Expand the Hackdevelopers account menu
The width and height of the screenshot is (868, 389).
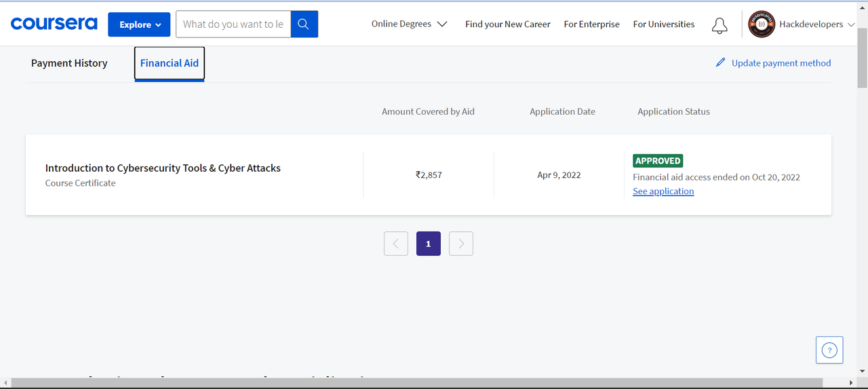[x=816, y=24]
